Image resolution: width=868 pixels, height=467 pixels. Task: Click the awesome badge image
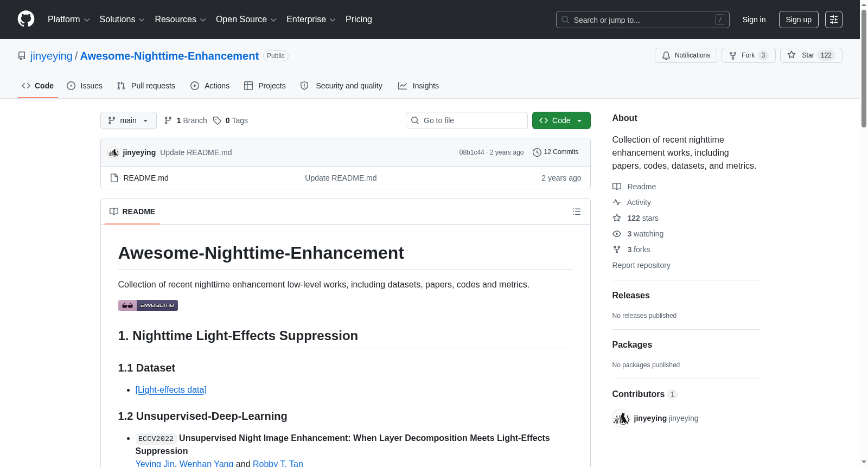[148, 305]
